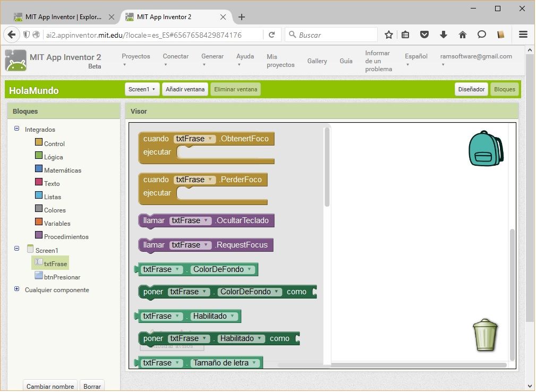Expand the Cualquier componente section
The height and width of the screenshot is (392, 536).
16,289
